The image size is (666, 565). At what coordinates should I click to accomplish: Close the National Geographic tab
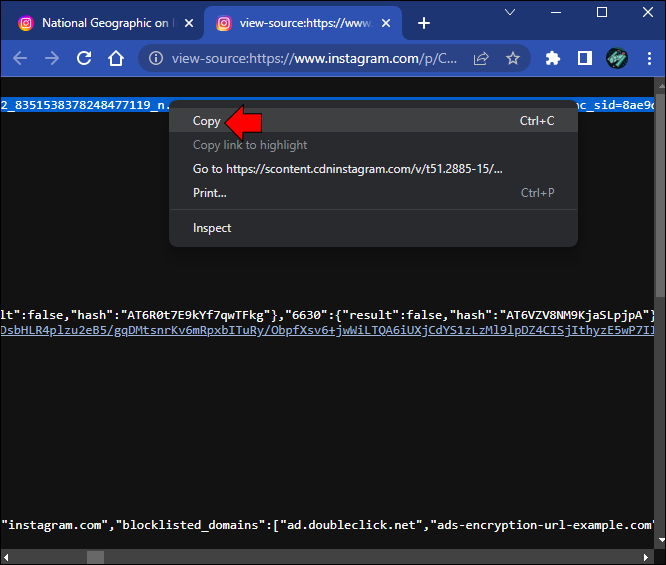pos(189,23)
